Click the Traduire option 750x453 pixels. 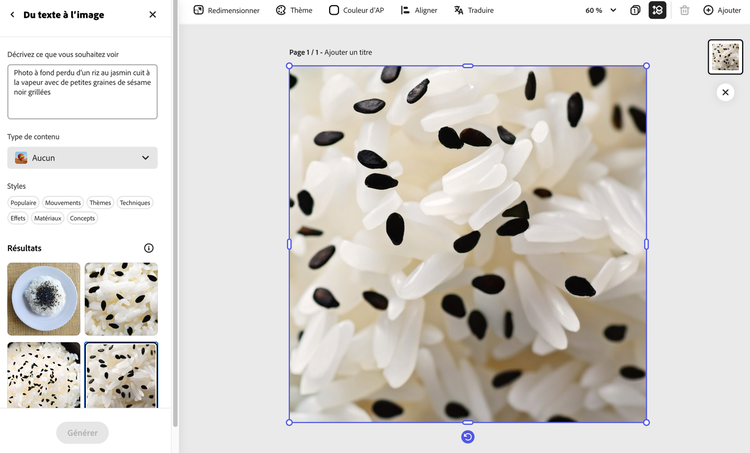(474, 10)
